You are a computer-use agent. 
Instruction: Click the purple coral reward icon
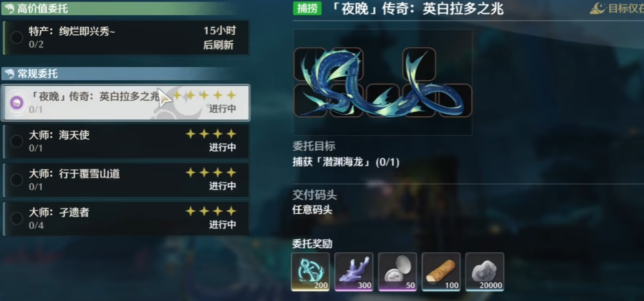(x=354, y=272)
